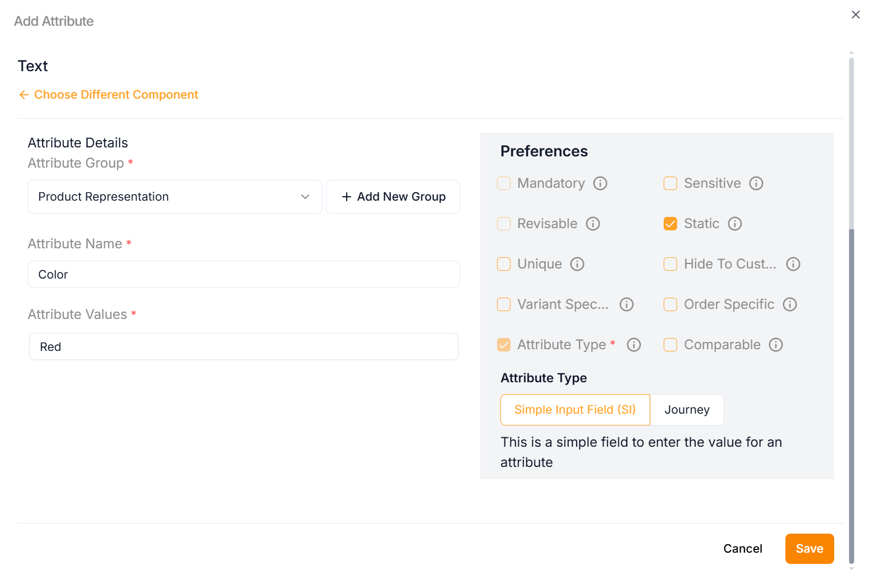869x588 pixels.
Task: Click the info icon next to Unique
Action: tap(577, 264)
